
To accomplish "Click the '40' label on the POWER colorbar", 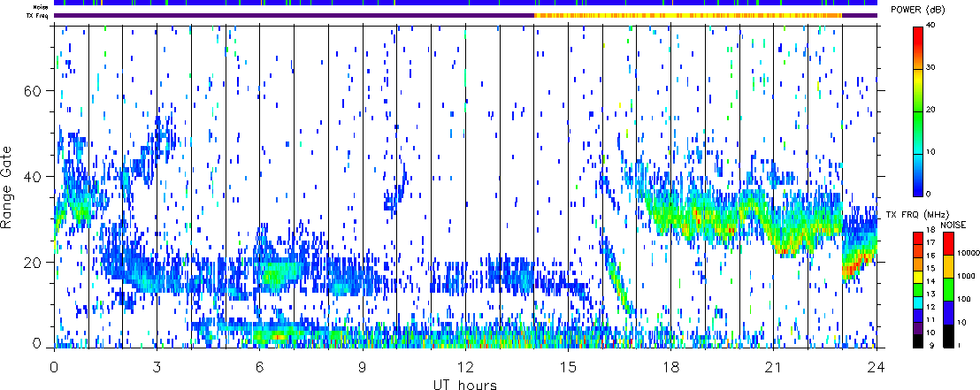I will click(930, 27).
